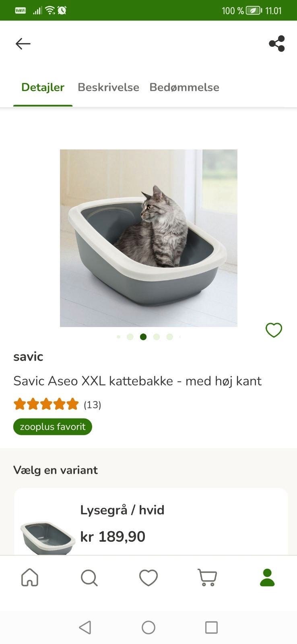Open the cat litter box product photo

click(148, 238)
